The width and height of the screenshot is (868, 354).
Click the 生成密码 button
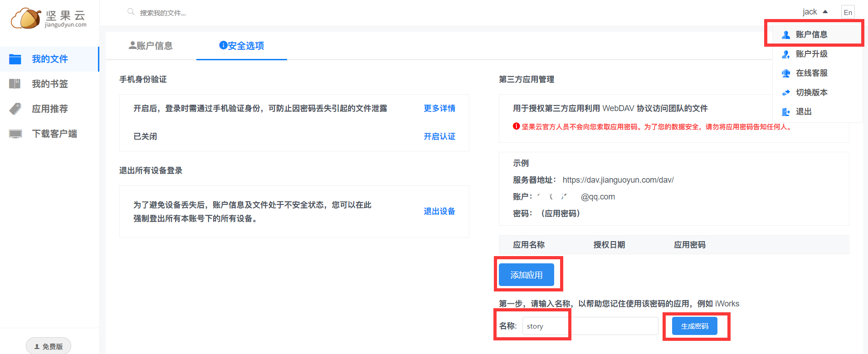coord(694,326)
